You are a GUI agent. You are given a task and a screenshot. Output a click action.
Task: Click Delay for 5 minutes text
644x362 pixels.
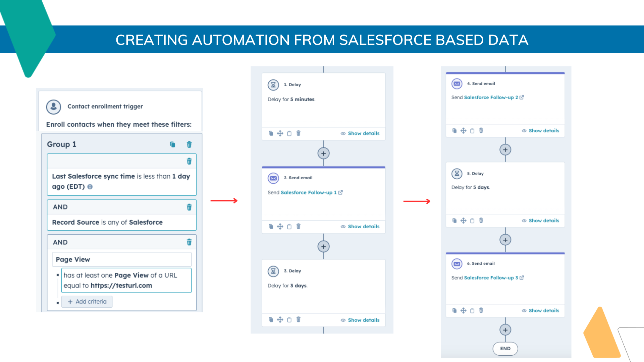click(x=291, y=100)
